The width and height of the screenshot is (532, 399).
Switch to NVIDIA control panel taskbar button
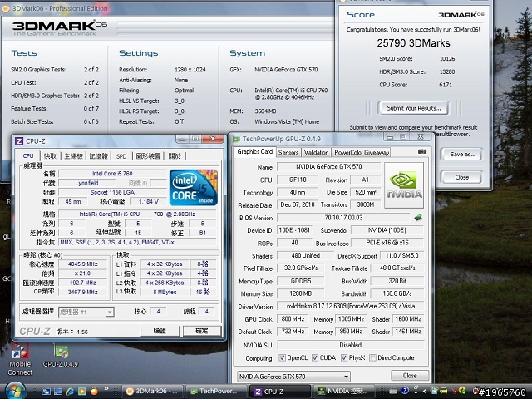[x=343, y=392]
